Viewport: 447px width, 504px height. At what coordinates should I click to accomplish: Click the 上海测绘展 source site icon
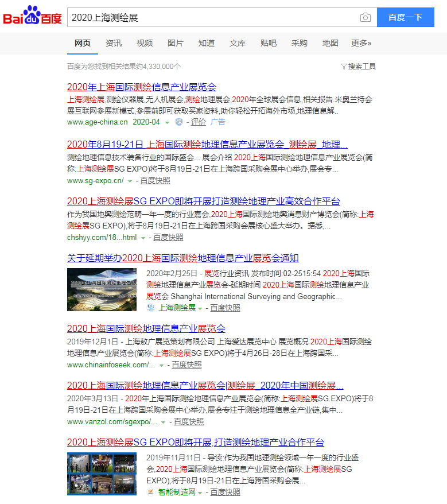(151, 308)
